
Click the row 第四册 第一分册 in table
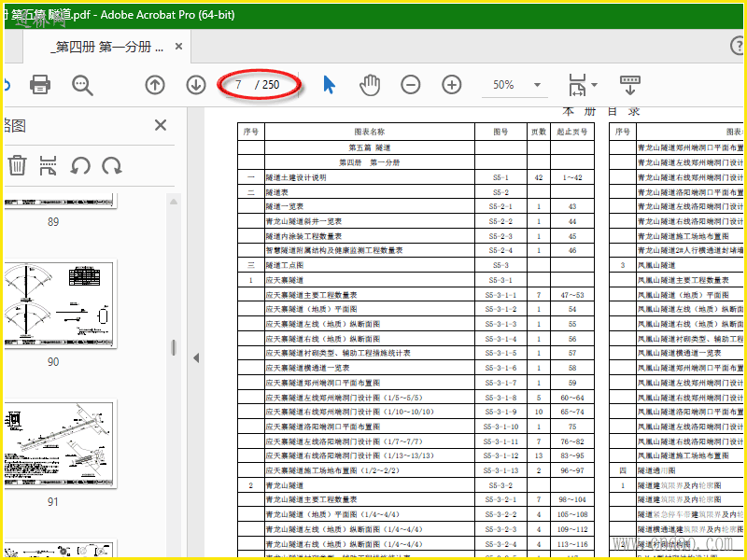coord(369,162)
